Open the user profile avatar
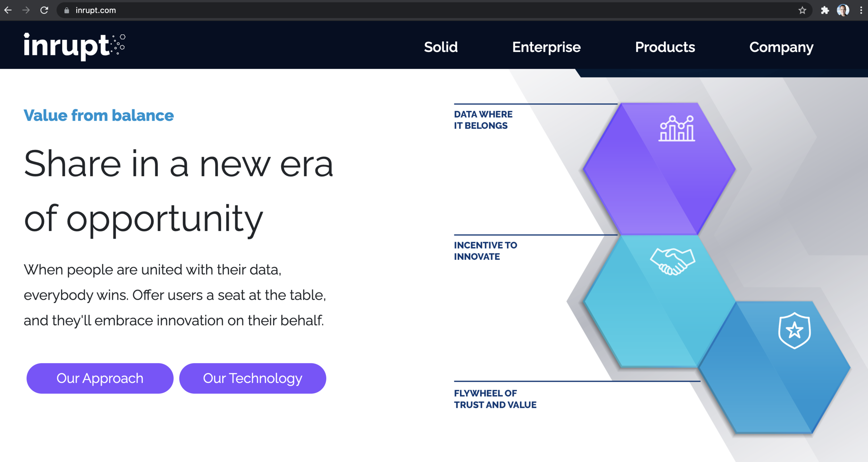This screenshot has height=462, width=868. [x=843, y=10]
